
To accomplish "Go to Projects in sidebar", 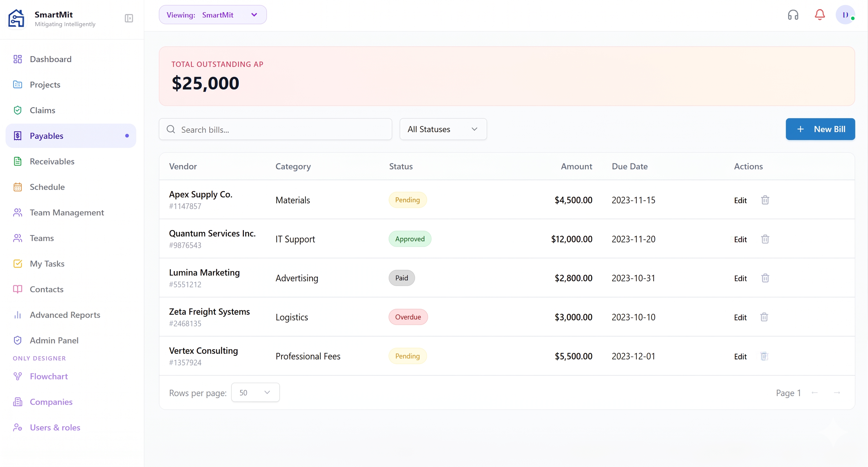I will (x=71, y=85).
